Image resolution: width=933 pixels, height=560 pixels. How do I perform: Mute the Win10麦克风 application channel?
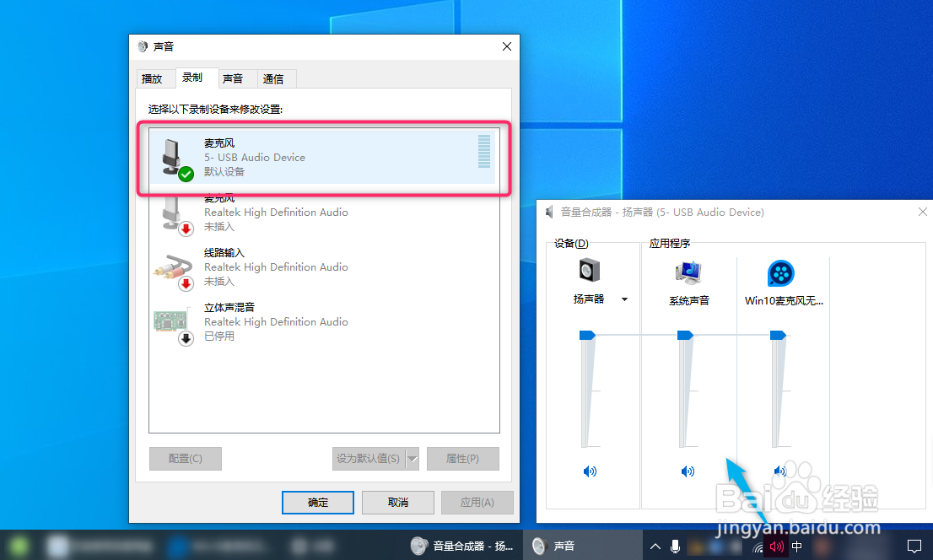(x=779, y=471)
